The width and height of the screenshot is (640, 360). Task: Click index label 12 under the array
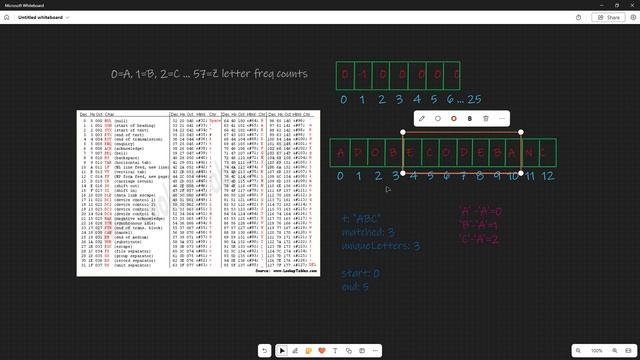[x=548, y=176]
